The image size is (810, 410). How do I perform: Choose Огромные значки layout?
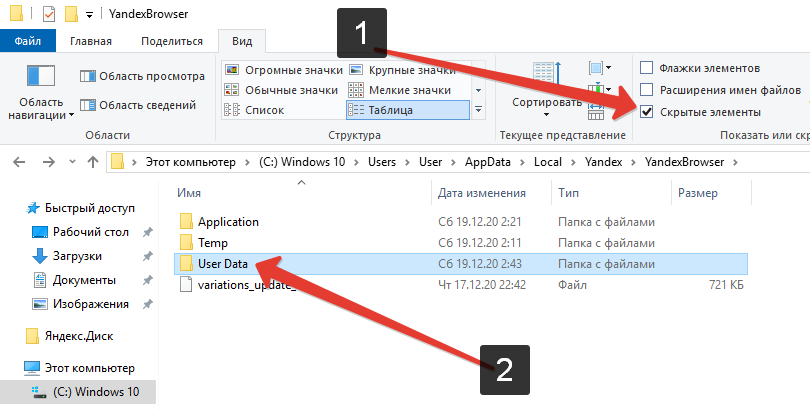pyautogui.click(x=284, y=70)
